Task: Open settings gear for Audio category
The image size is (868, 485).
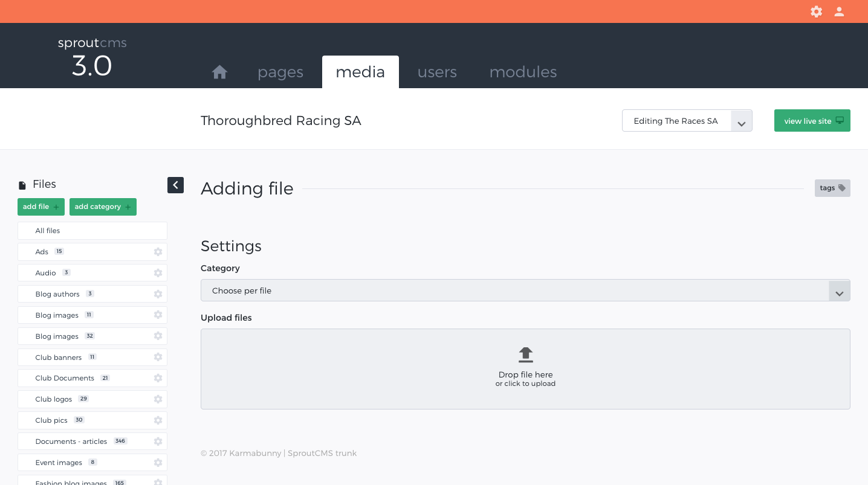Action: click(x=158, y=273)
